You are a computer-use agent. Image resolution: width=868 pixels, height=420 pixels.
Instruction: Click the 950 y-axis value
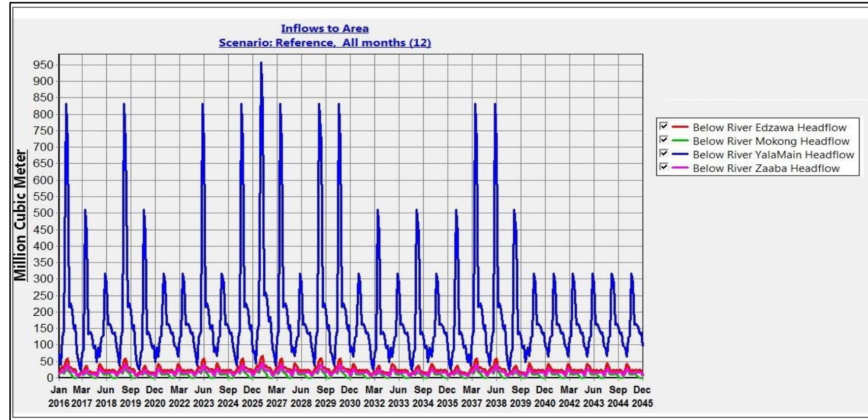pos(44,65)
